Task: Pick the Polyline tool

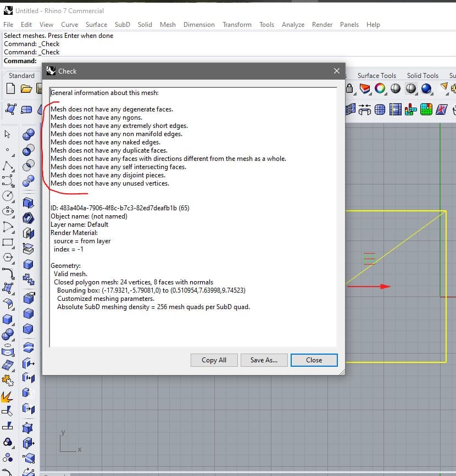Action: point(7,164)
